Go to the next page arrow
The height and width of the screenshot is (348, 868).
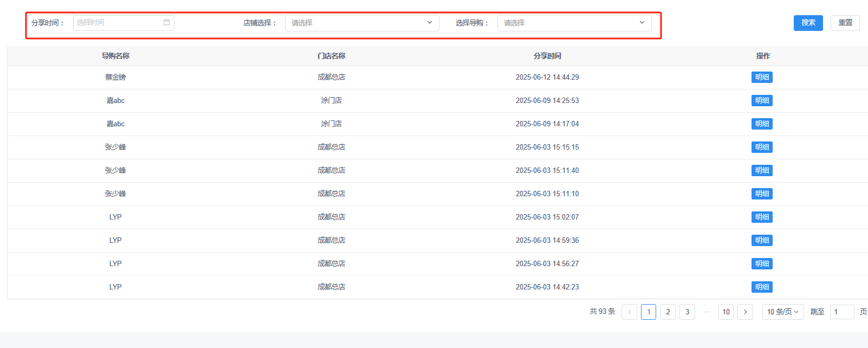pyautogui.click(x=745, y=312)
